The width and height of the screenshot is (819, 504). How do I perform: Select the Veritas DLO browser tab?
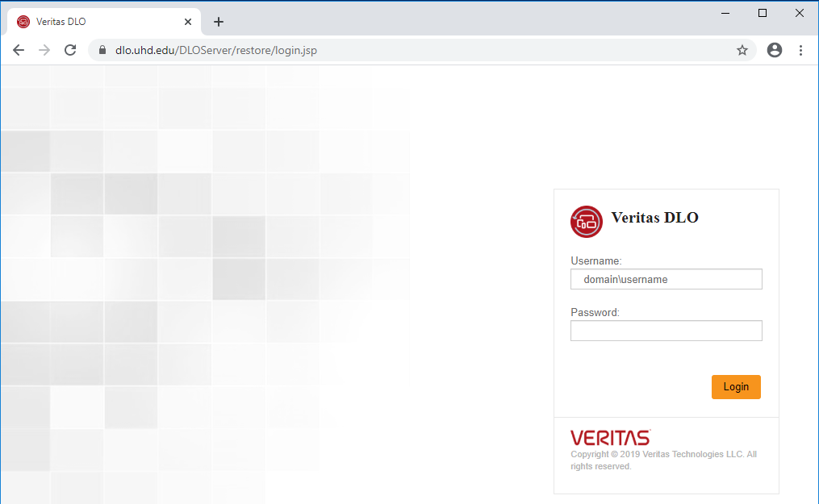tap(104, 22)
